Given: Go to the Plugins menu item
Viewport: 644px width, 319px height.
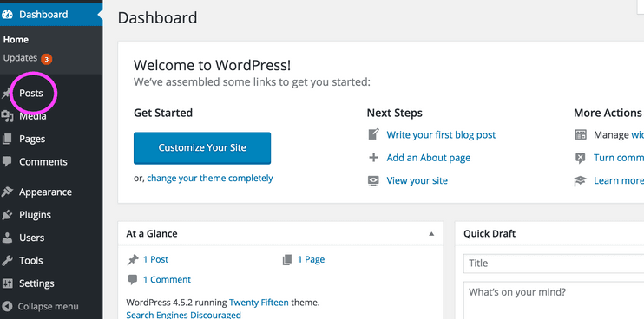Looking at the screenshot, I should (x=35, y=215).
